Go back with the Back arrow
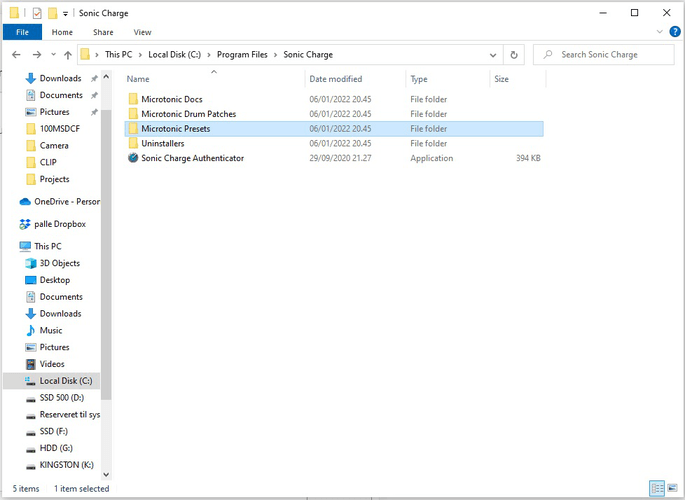Screen dimensions: 685x500 [x=16, y=55]
